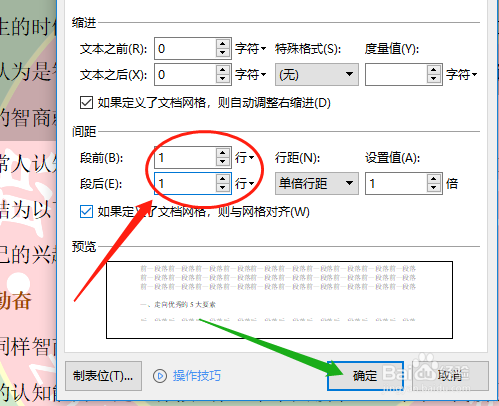This screenshot has width=499, height=406.
Task: Increase 段后 spacing with up arrow
Action: click(223, 178)
